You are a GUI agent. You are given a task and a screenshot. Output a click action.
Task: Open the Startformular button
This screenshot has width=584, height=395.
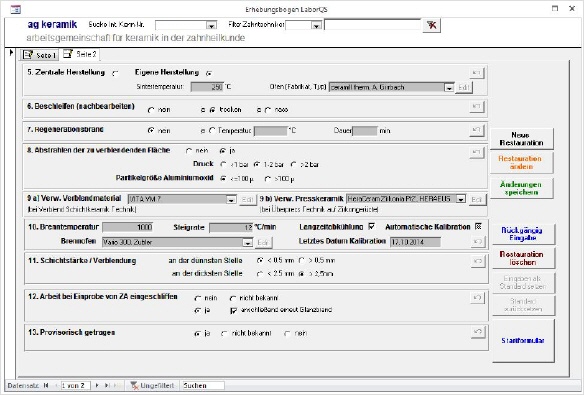coord(523,340)
